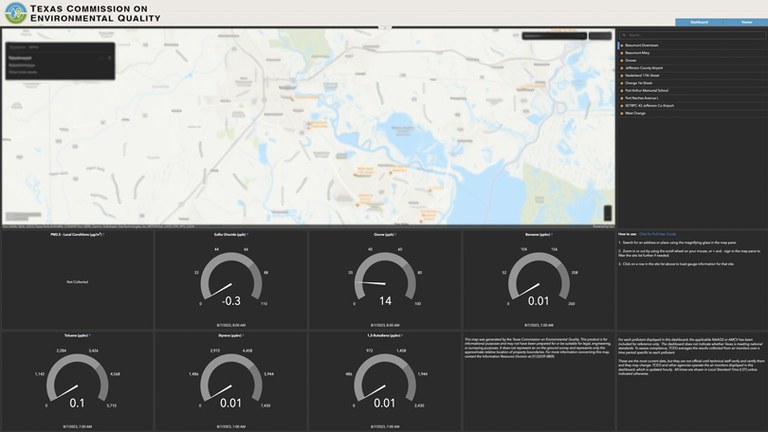The width and height of the screenshot is (768, 432).
Task: Collapse the dark legend panel on the map
Action: click(x=109, y=58)
